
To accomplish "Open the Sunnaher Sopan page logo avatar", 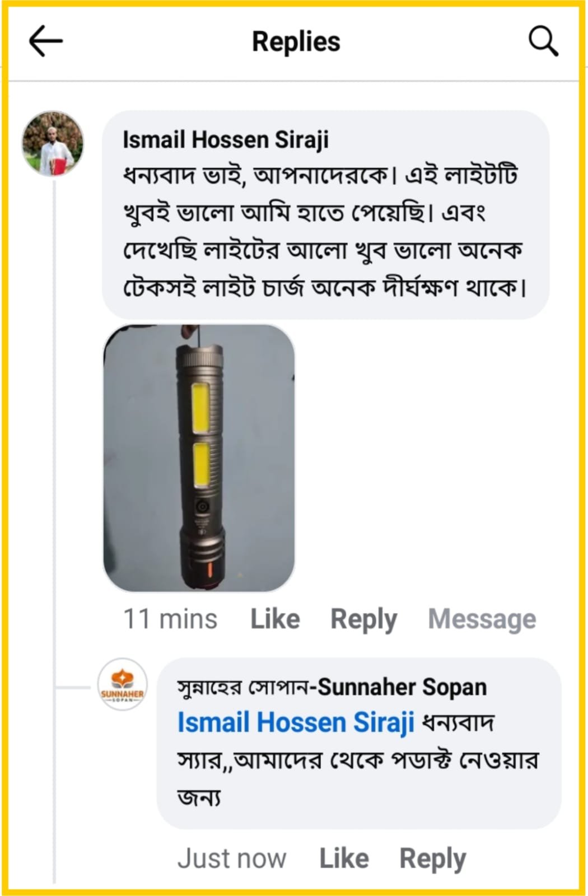I will (122, 684).
